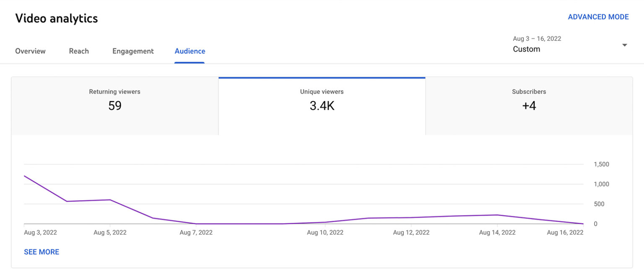Switch to the Overview tab
This screenshot has width=644, height=274.
(30, 51)
